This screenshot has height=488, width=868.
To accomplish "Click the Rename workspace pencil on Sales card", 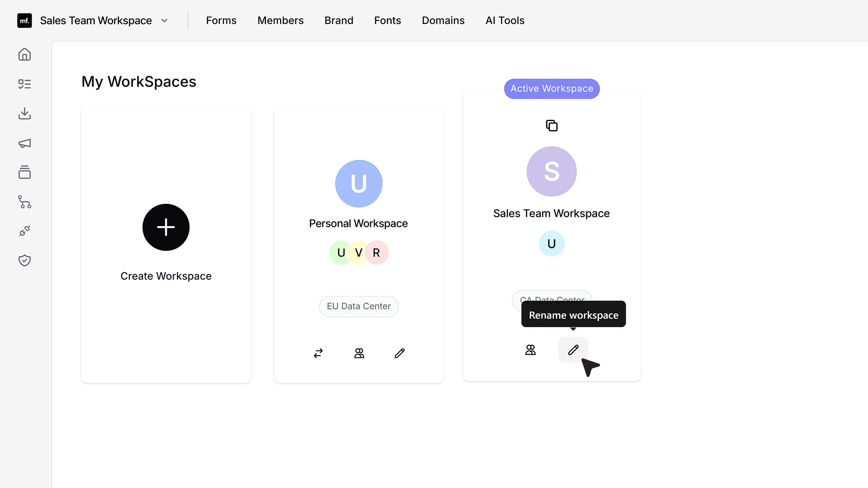I will (x=573, y=350).
